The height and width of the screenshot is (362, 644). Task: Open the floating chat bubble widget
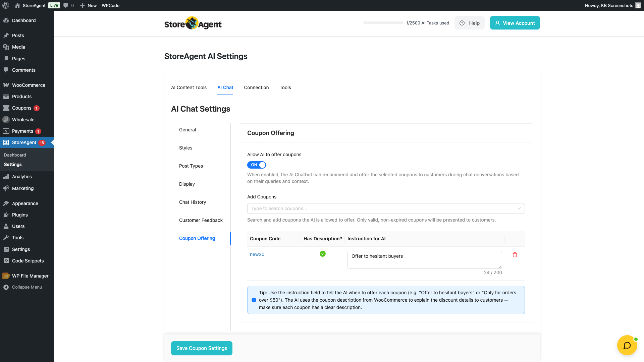pyautogui.click(x=627, y=345)
